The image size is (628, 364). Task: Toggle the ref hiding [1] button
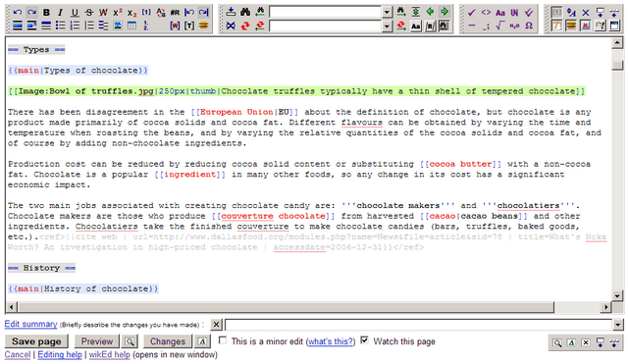(556, 13)
